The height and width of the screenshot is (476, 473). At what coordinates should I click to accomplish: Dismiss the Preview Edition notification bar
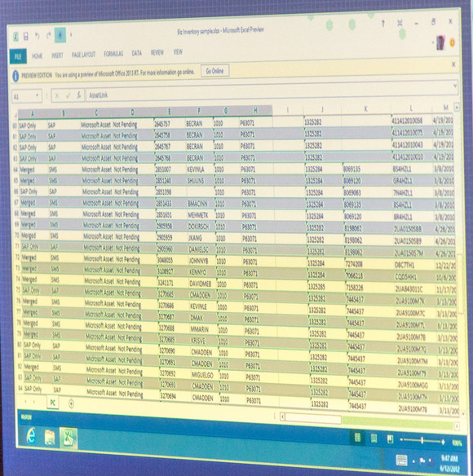pyautogui.click(x=453, y=64)
